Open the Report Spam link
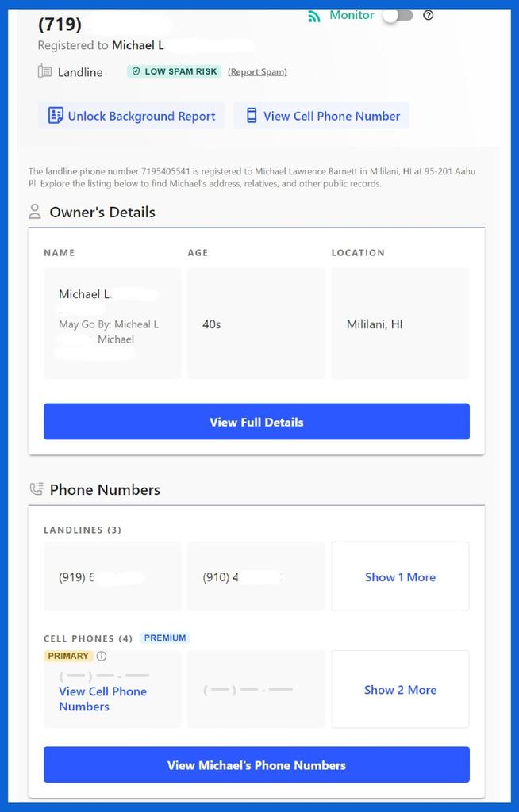 [x=257, y=72]
